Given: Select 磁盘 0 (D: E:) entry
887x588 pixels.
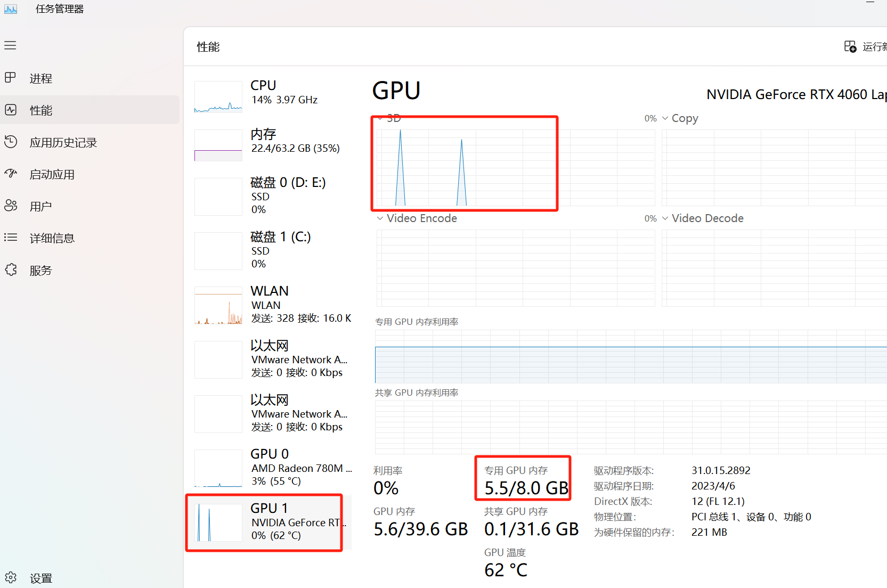Looking at the screenshot, I should click(273, 196).
